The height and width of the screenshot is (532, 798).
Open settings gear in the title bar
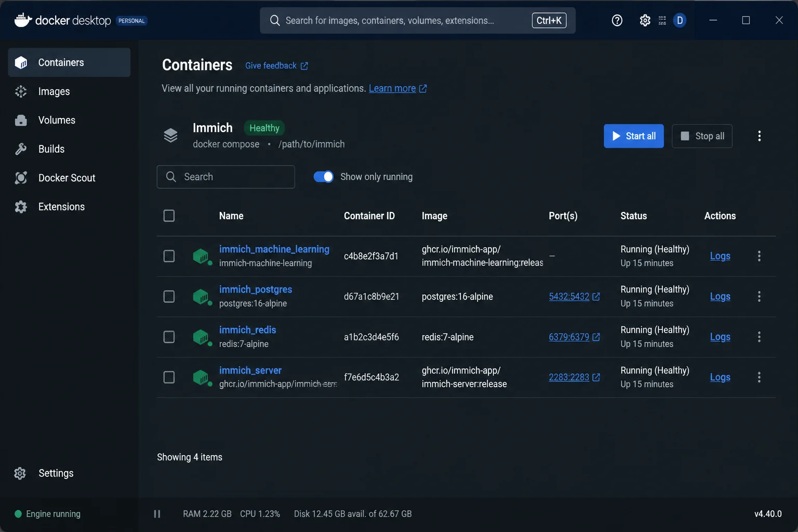coord(645,20)
